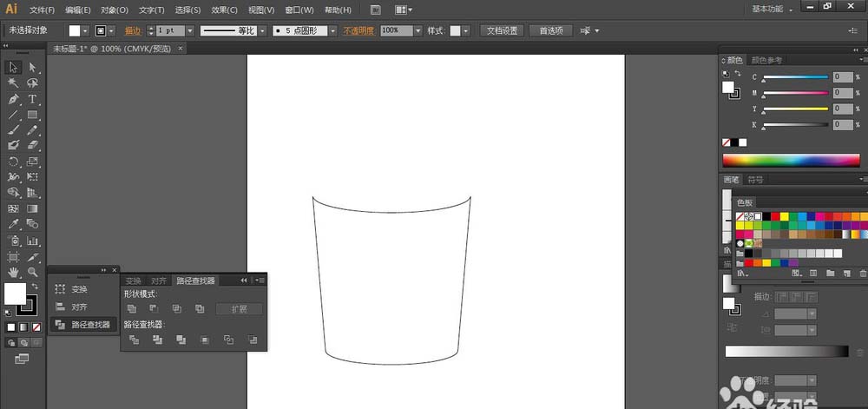
Task: Click the Intersect shape mode icon
Action: point(176,308)
